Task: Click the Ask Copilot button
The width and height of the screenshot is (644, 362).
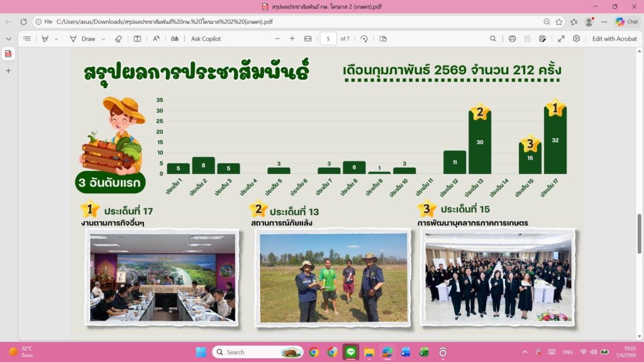Action: [206, 39]
